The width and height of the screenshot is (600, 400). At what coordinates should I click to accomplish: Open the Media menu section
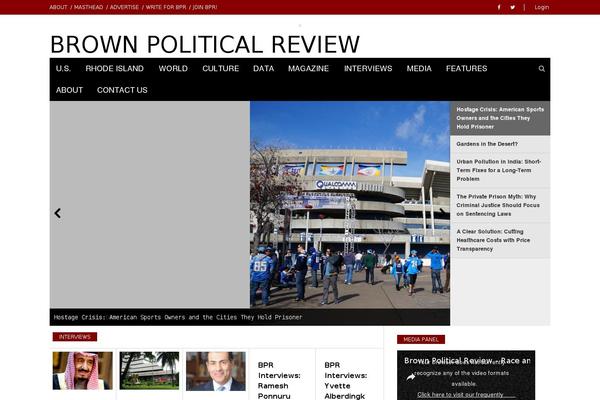tap(419, 69)
